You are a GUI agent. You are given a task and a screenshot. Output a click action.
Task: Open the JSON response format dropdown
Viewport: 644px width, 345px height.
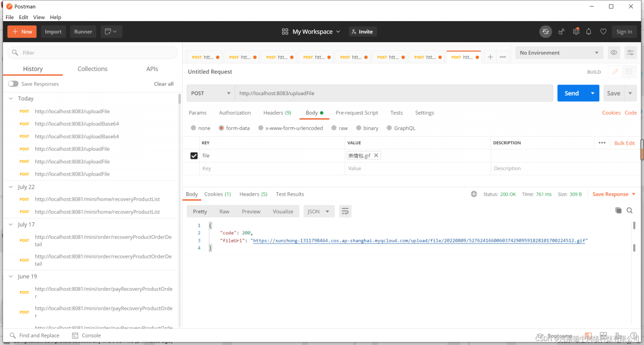point(319,211)
